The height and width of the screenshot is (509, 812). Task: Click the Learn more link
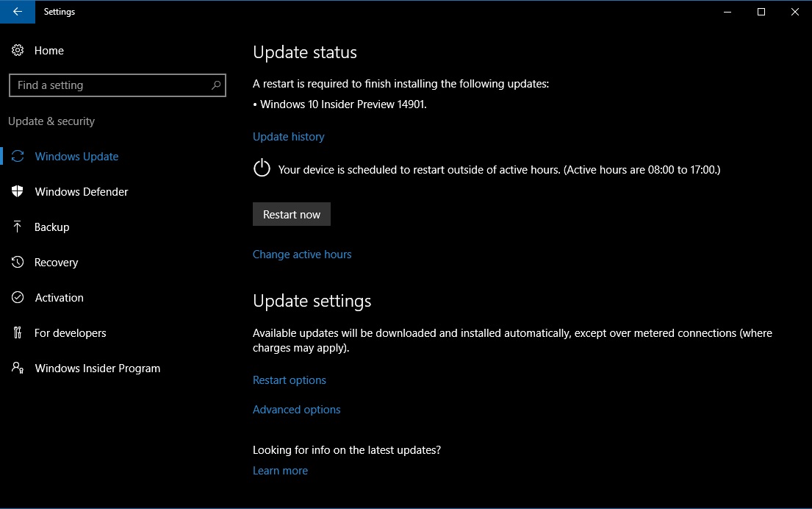[280, 470]
